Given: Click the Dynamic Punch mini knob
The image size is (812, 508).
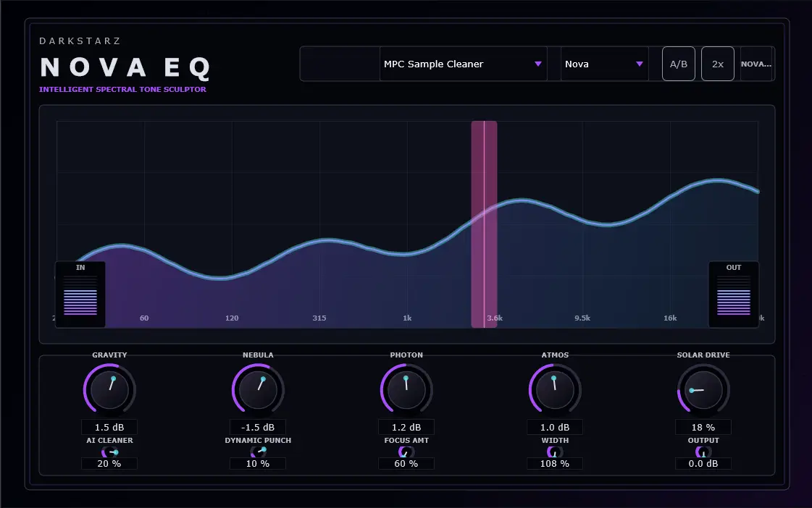Looking at the screenshot, I should (x=258, y=452).
